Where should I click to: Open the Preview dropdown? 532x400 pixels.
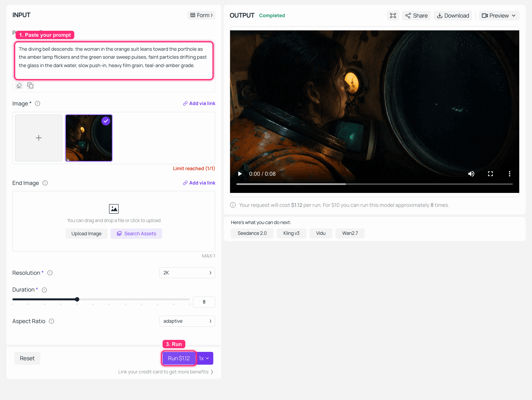point(499,16)
